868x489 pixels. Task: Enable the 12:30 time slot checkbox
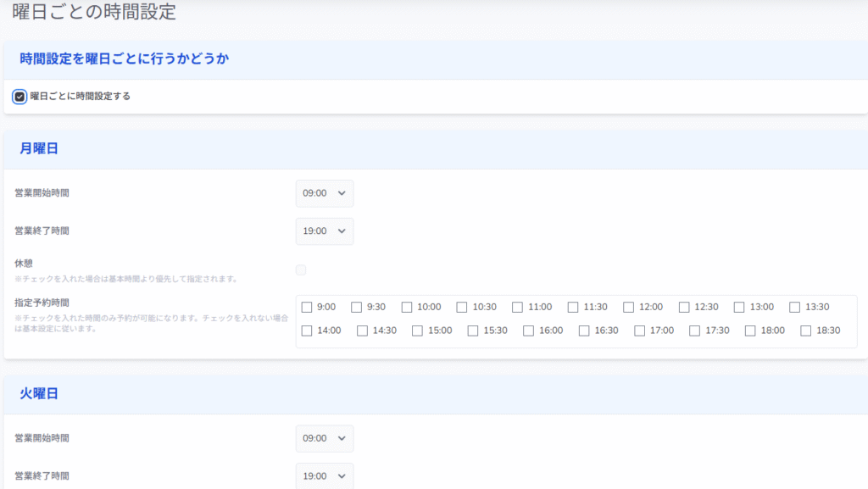684,307
